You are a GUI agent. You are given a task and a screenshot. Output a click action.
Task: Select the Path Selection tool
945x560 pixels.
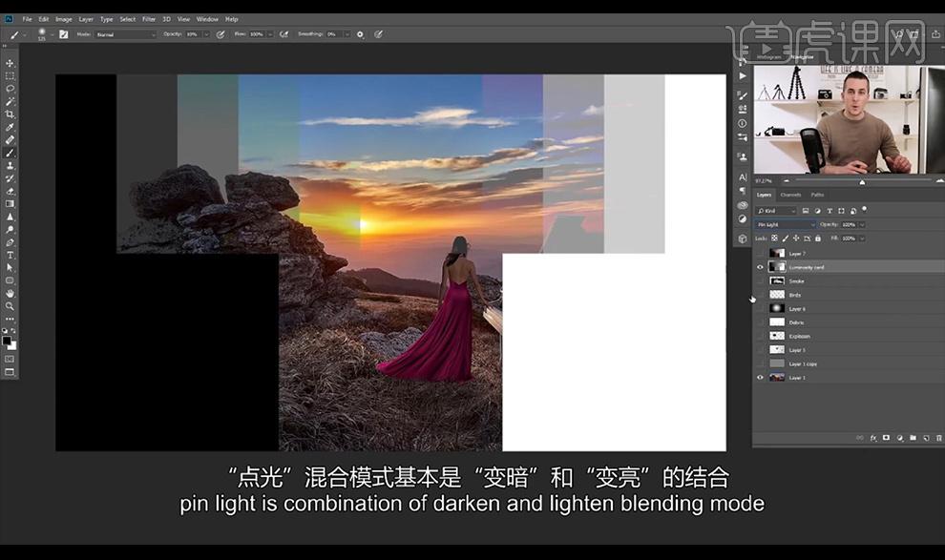tap(10, 267)
